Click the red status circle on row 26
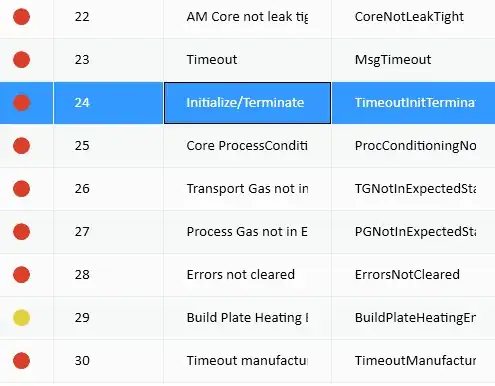The width and height of the screenshot is (495, 386). point(21,189)
